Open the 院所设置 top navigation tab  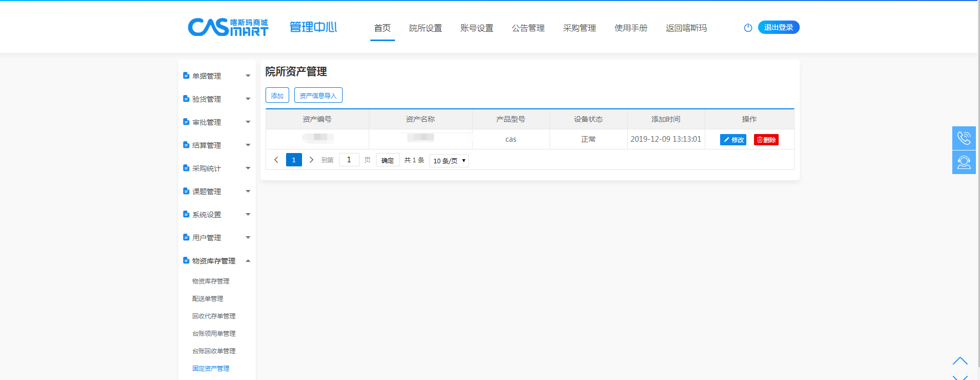[425, 28]
